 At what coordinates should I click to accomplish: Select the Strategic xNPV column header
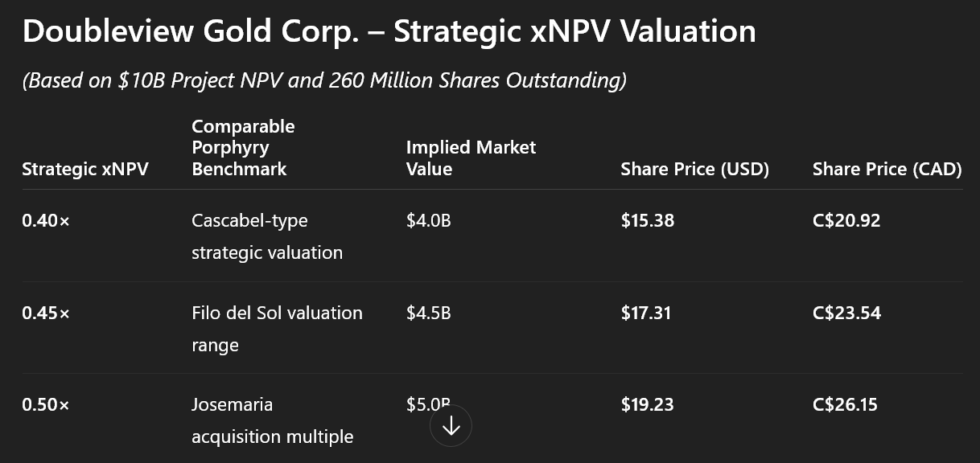(x=85, y=169)
